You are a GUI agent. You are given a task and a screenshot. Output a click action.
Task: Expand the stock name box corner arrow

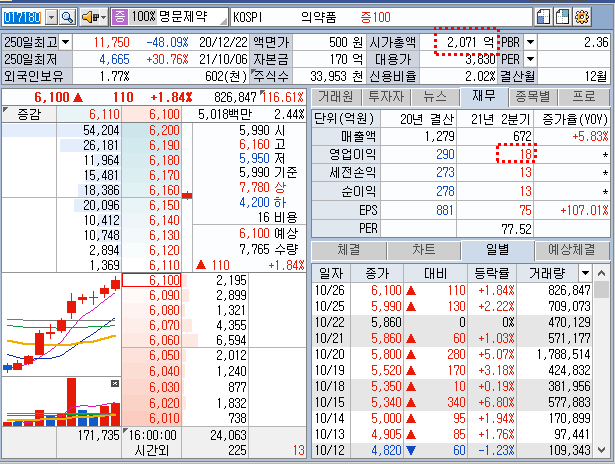[x=223, y=22]
